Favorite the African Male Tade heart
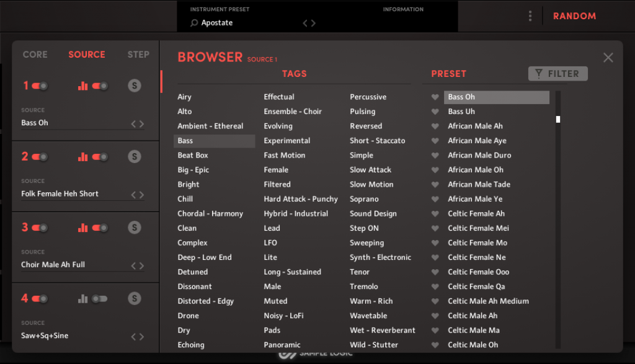The width and height of the screenshot is (635, 364). click(435, 184)
